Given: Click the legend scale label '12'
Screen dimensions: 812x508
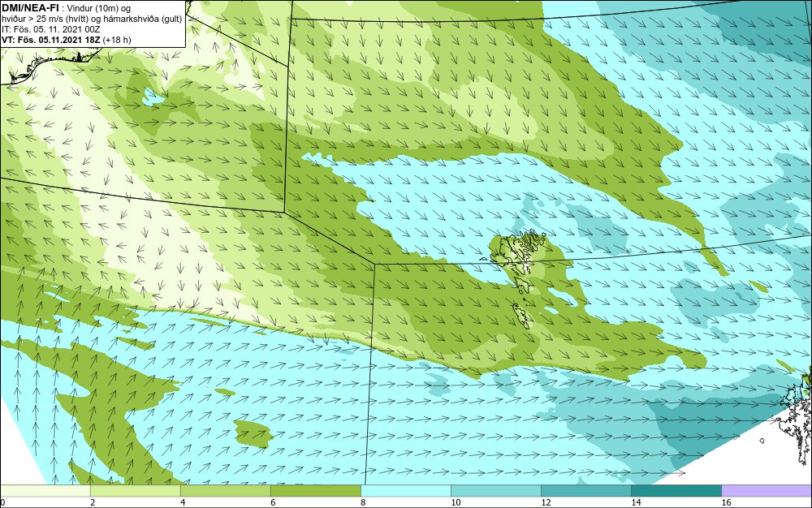Looking at the screenshot, I should [x=546, y=502].
